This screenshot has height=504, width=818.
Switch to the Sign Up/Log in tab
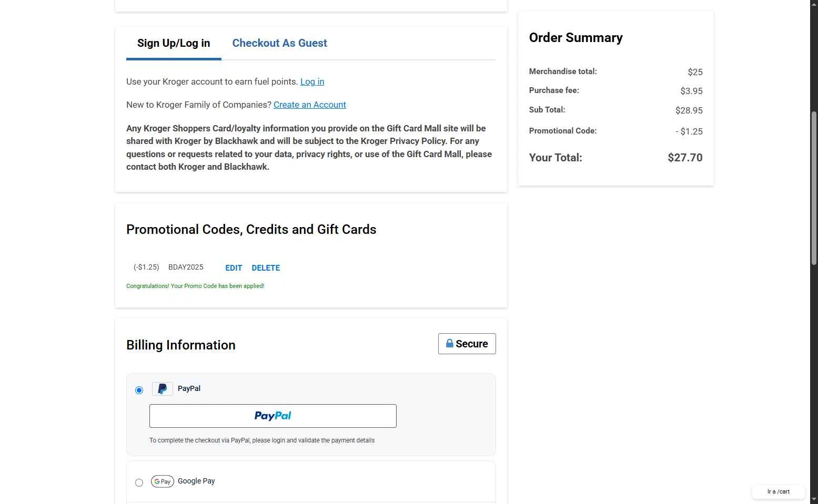174,44
